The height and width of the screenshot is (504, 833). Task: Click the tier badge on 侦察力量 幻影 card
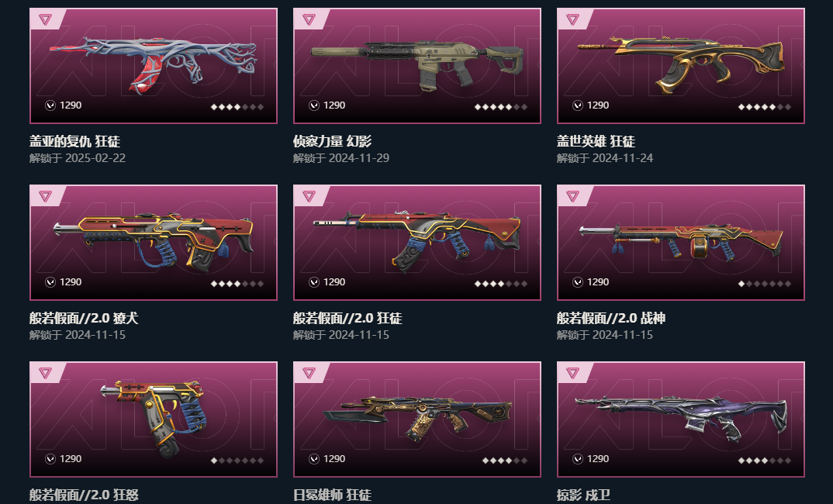pyautogui.click(x=309, y=19)
